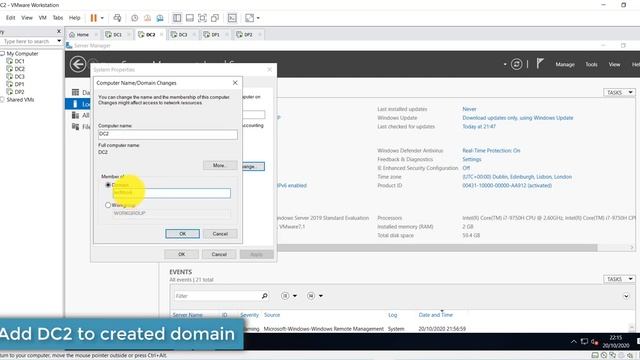The width and height of the screenshot is (640, 360).
Task: Show hidden tray icons chevron in guest taskbar
Action: (573, 342)
